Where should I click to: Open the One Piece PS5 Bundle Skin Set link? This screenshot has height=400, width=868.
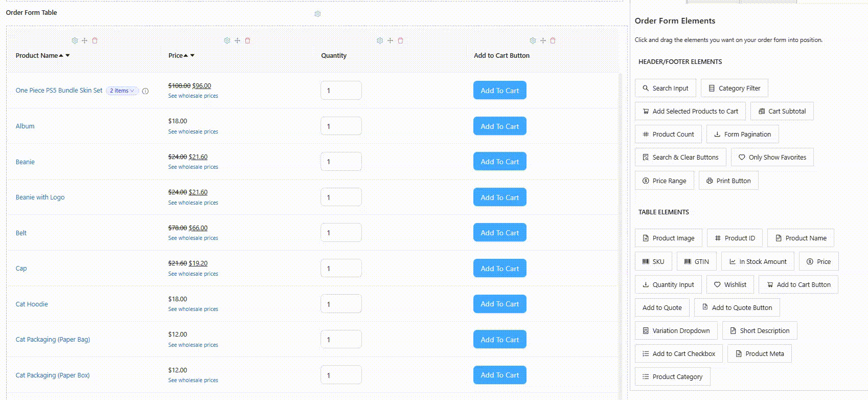[59, 91]
